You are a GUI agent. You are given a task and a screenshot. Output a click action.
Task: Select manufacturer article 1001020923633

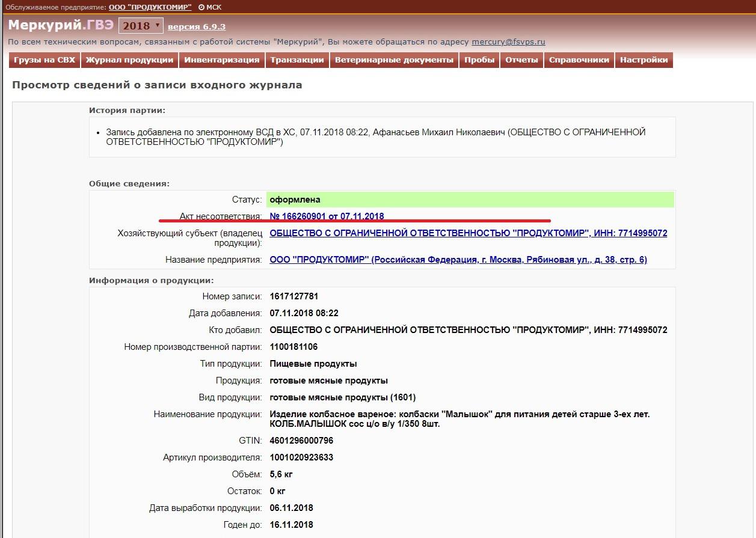(x=301, y=457)
